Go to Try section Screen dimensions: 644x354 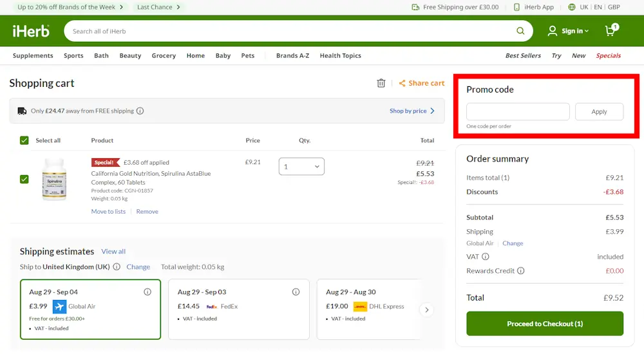pos(556,55)
